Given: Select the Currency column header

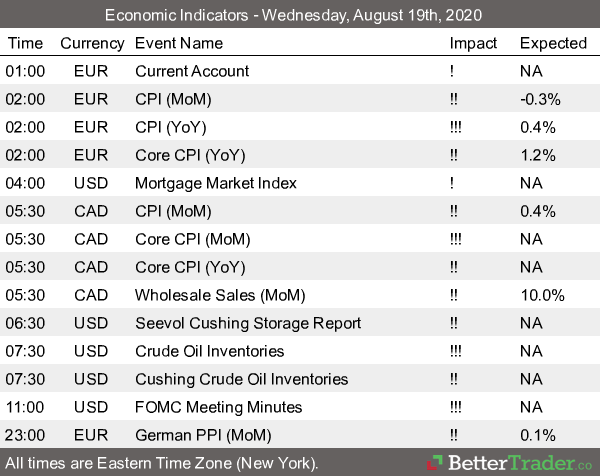Looking at the screenshot, I should point(92,43).
